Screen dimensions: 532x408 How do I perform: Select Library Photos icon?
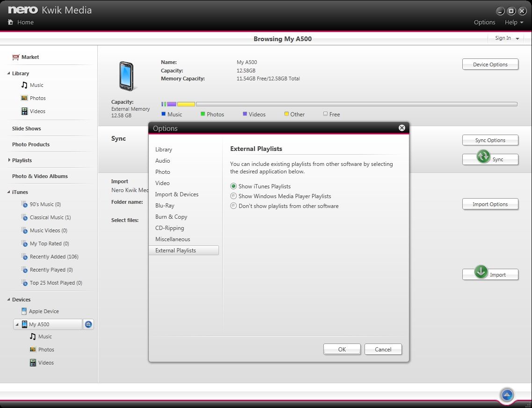point(24,98)
